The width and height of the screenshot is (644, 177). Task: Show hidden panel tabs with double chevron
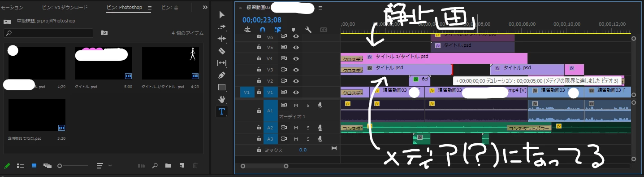(x=205, y=8)
